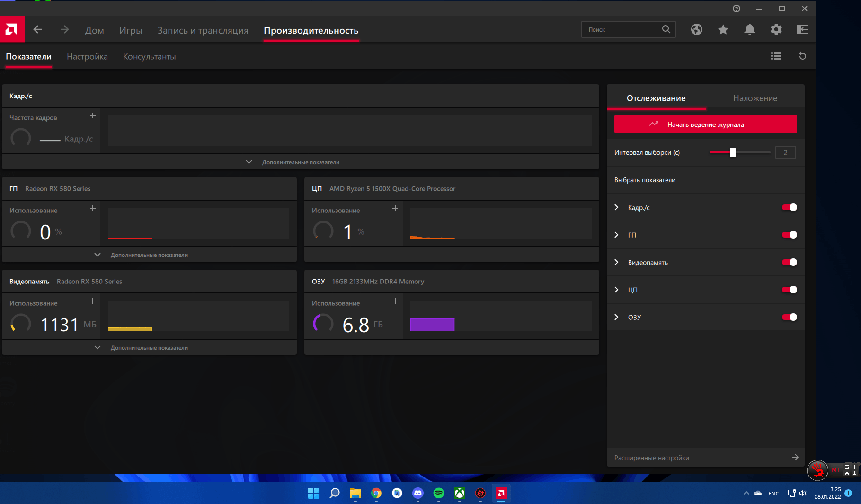Open the web browser globe icon

click(x=696, y=29)
